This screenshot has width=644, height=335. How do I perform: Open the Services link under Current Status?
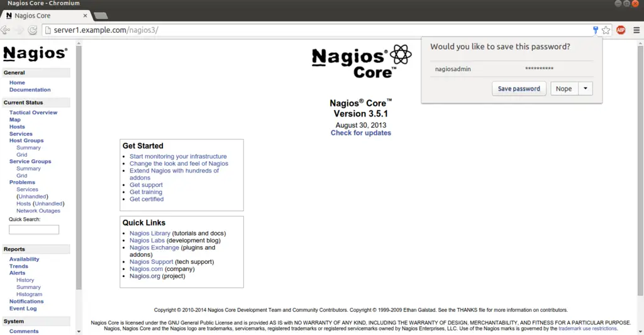pyautogui.click(x=21, y=133)
